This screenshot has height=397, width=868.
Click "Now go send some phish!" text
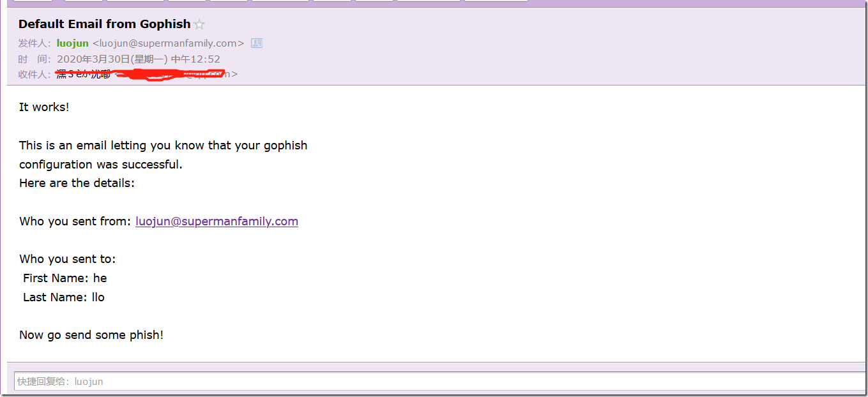91,335
